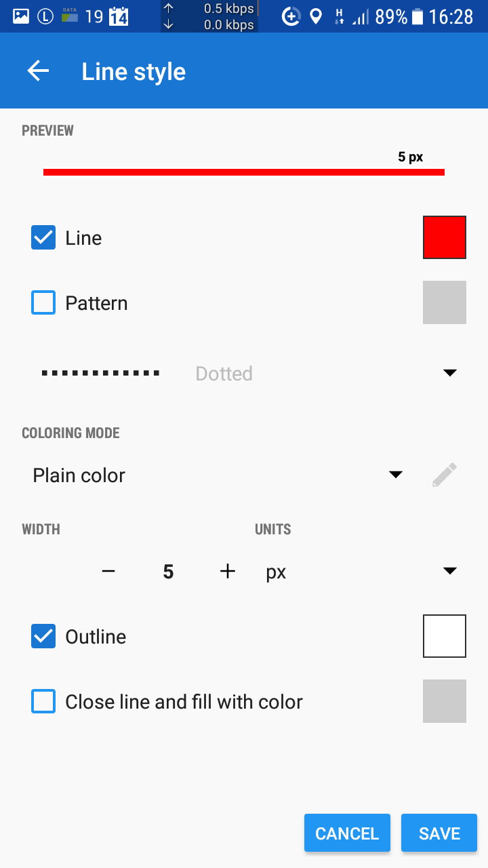Screen dimensions: 488x868
Task: Open the red line color swatch
Action: pyautogui.click(x=445, y=237)
